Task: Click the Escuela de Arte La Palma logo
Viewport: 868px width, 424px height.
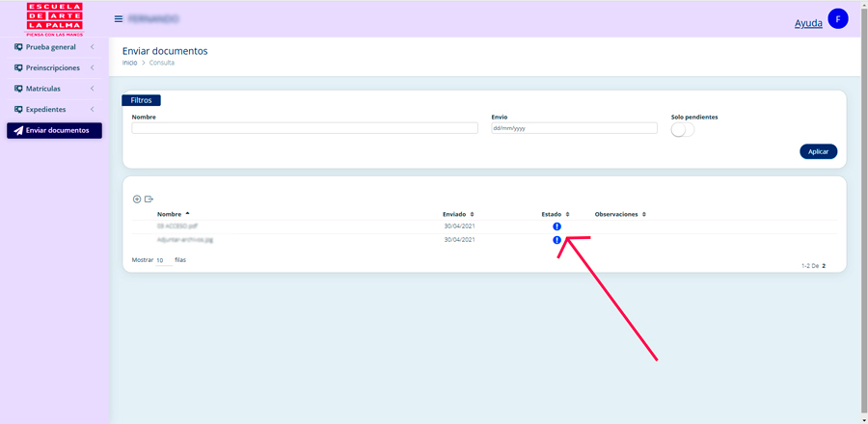Action: (x=55, y=19)
